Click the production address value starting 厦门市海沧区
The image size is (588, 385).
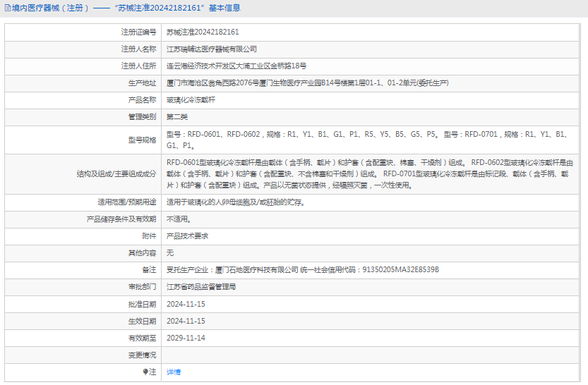308,82
